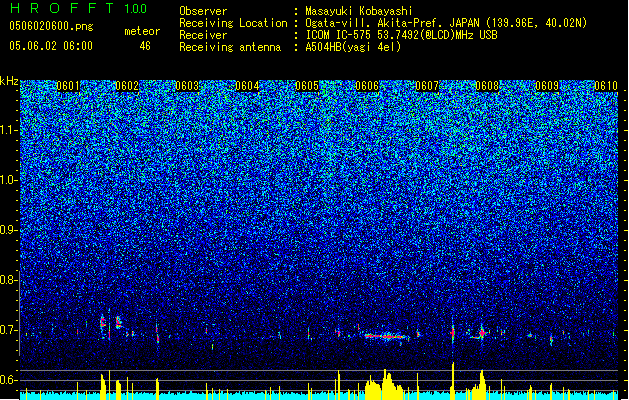The height and width of the screenshot is (400, 629).
Task: Click the meteor label
Action: [x=142, y=31]
